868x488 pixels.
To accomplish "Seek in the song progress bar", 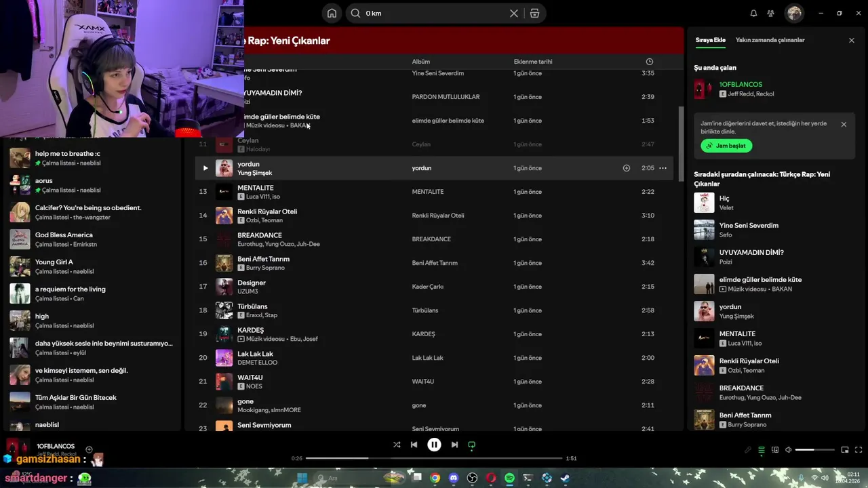I will pos(434,458).
